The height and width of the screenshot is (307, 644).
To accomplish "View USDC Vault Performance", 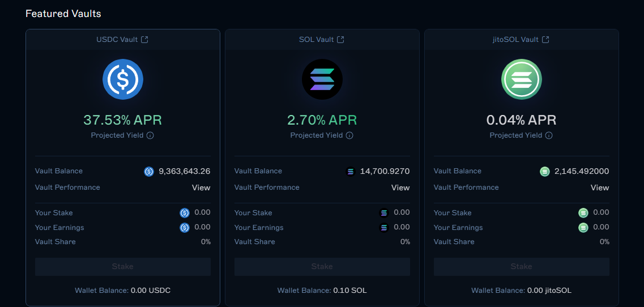I will pyautogui.click(x=201, y=188).
